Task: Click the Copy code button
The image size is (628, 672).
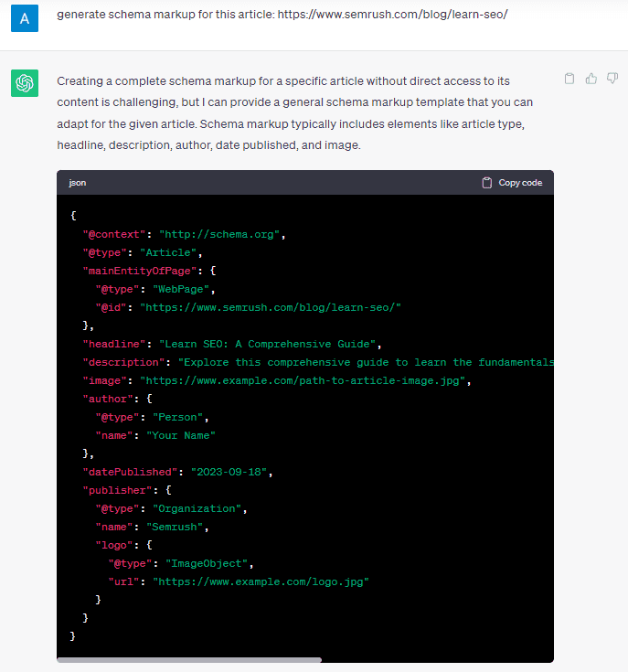Action: [512, 183]
